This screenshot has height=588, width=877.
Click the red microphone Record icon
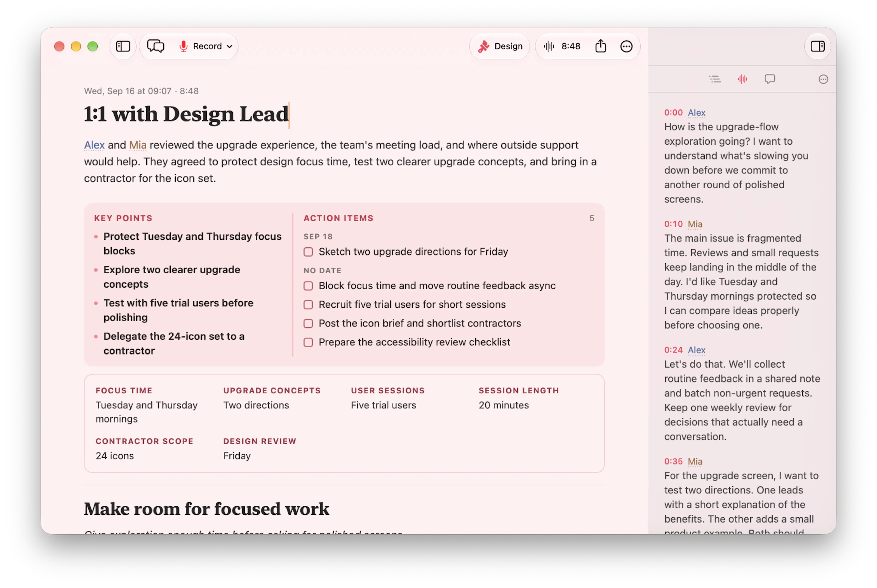coord(183,46)
